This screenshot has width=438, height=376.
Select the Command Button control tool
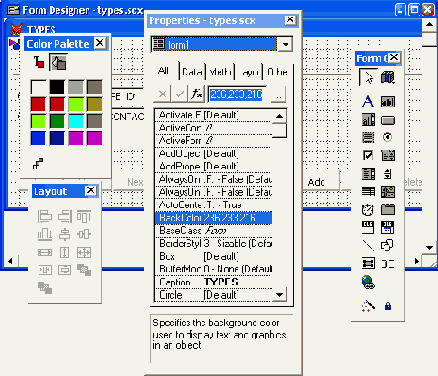(x=388, y=120)
